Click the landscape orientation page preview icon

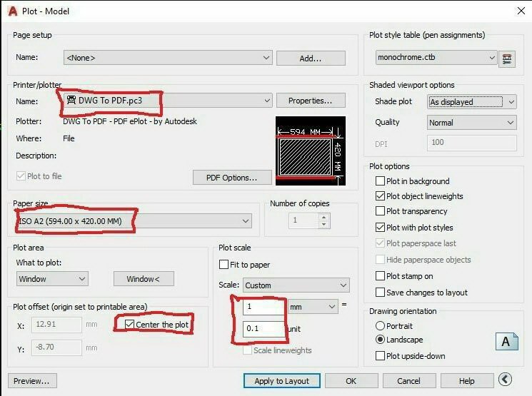tap(507, 341)
